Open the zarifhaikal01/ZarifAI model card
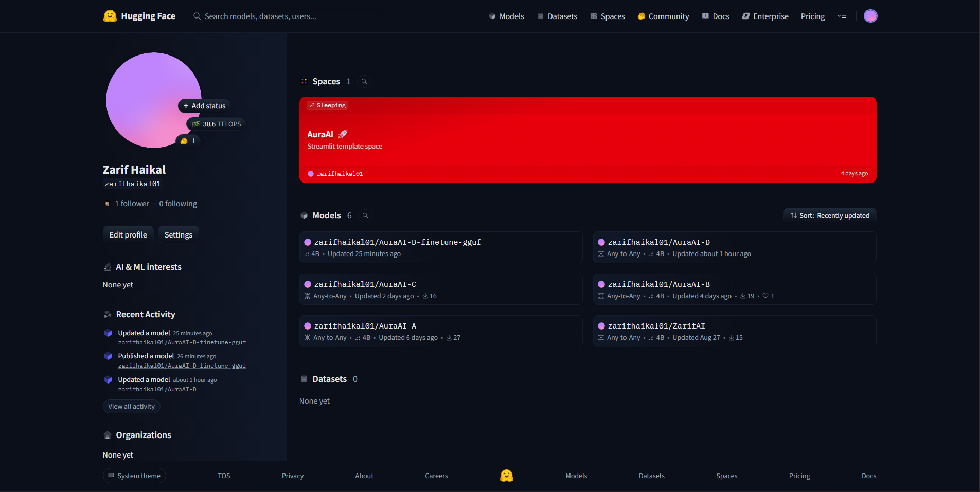The image size is (980, 492). (735, 331)
